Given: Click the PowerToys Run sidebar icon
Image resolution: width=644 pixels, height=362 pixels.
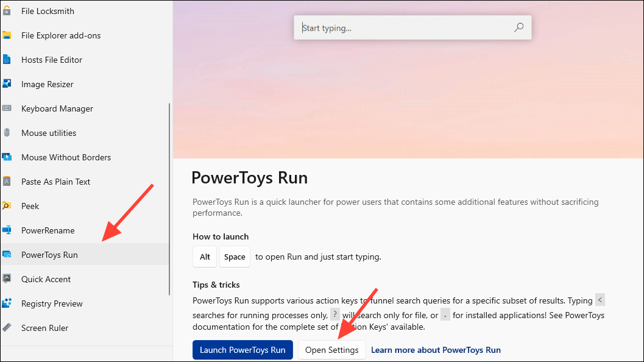Looking at the screenshot, I should tap(7, 254).
